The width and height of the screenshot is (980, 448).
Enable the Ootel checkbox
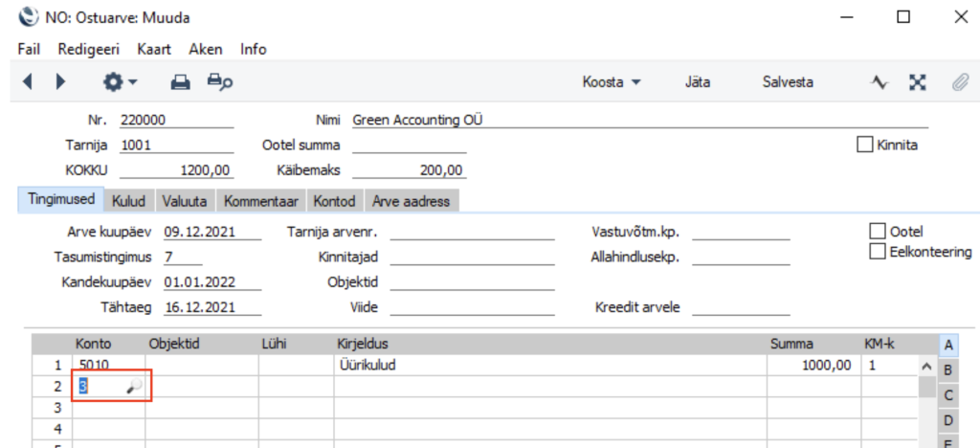(x=876, y=231)
